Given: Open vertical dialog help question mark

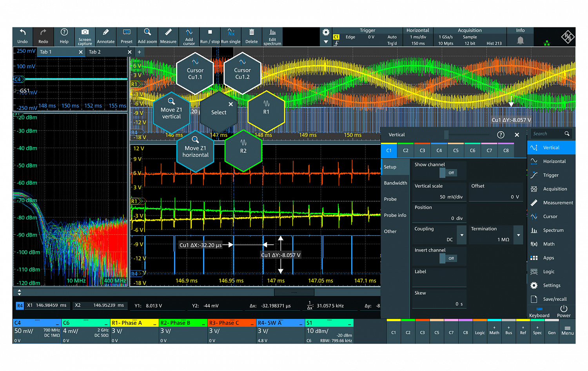Looking at the screenshot, I should (501, 135).
